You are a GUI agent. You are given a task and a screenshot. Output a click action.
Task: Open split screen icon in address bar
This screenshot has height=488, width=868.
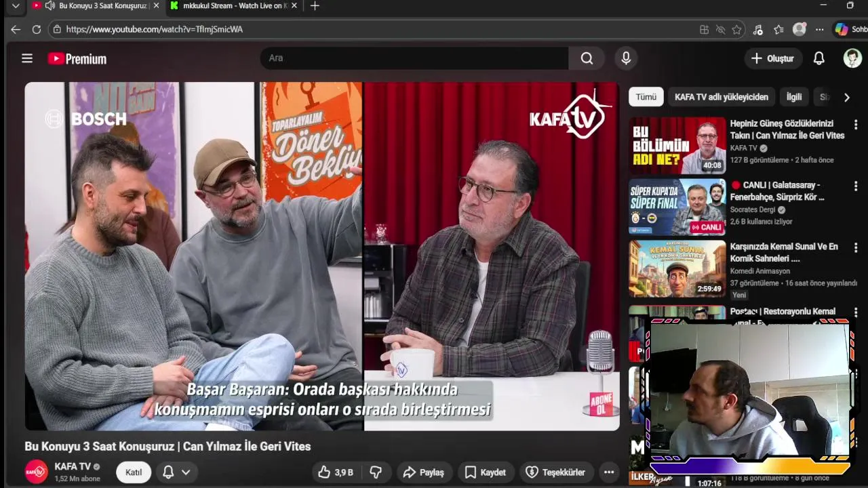pos(704,29)
